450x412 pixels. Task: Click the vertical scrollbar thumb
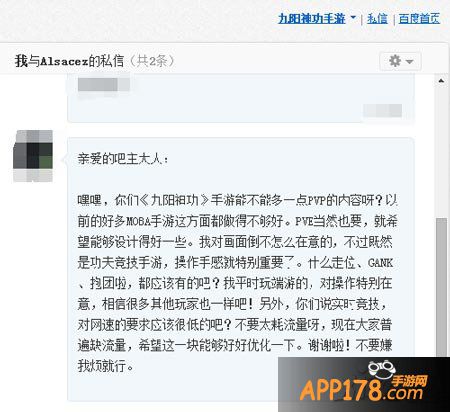[442, 287]
